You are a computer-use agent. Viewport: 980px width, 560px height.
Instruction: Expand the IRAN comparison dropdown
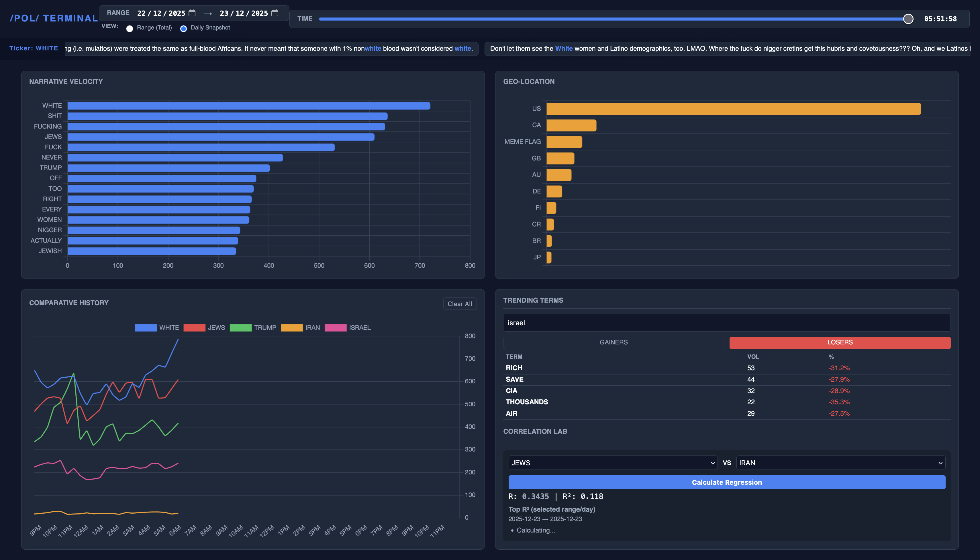click(840, 463)
